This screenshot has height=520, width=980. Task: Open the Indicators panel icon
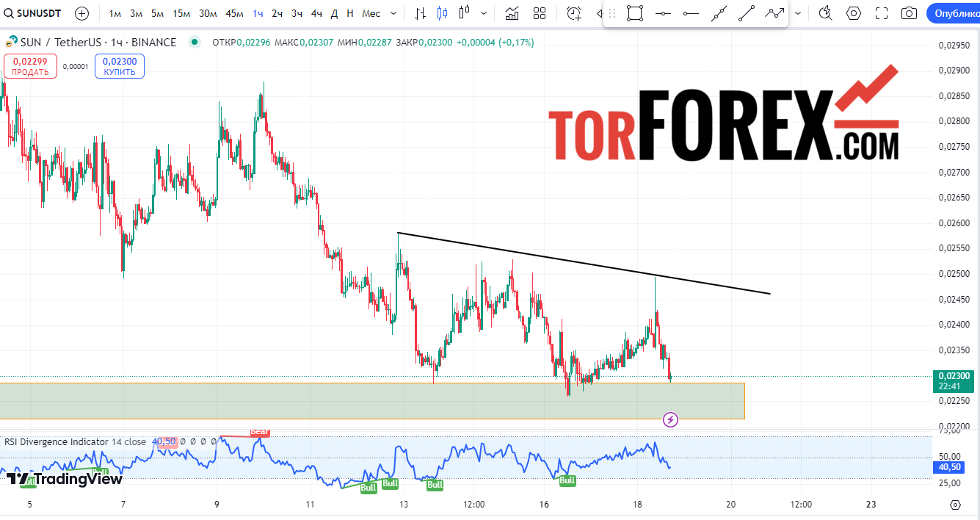(x=512, y=13)
